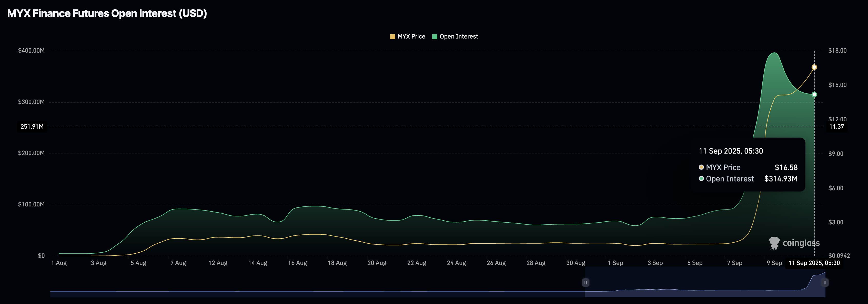Screen dimensions: 868x304
Task: Click the 251.91M crosshair label
Action: (32, 127)
